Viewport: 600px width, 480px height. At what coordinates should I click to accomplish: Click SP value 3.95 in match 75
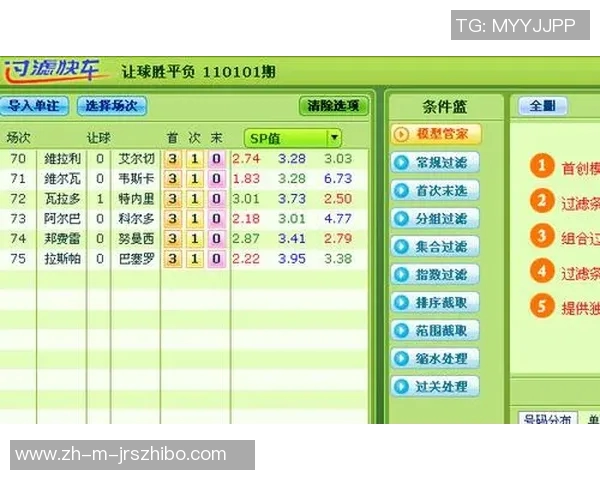pos(292,259)
